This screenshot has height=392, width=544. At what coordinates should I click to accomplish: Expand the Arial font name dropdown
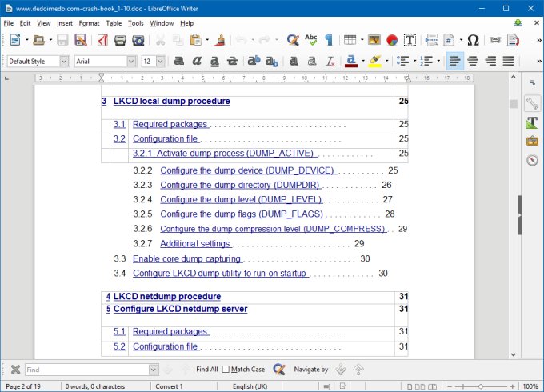(x=131, y=61)
